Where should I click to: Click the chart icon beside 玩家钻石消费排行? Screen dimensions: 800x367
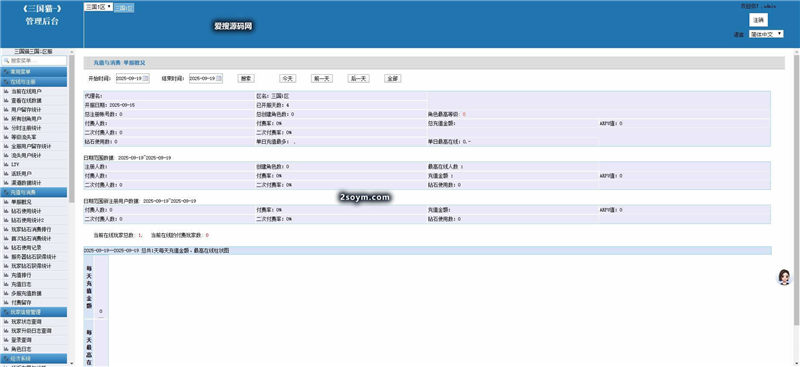(6, 229)
